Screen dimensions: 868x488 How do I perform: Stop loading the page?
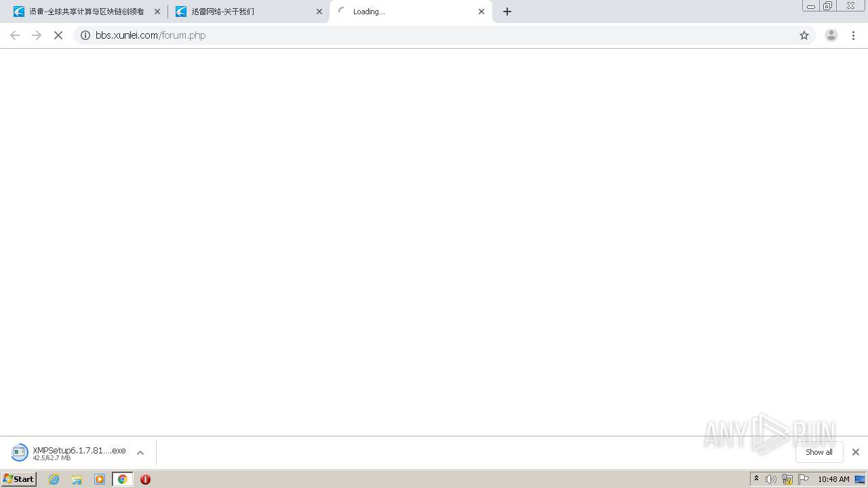click(58, 35)
